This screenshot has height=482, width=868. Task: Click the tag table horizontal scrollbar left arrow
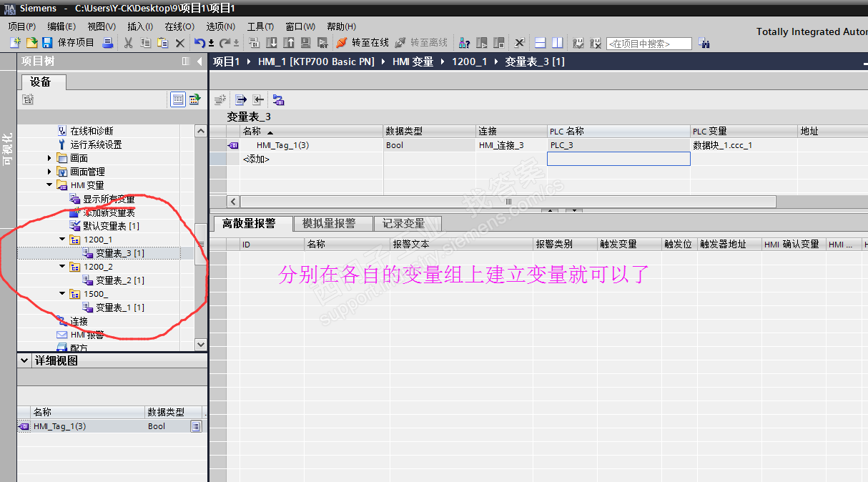click(232, 202)
